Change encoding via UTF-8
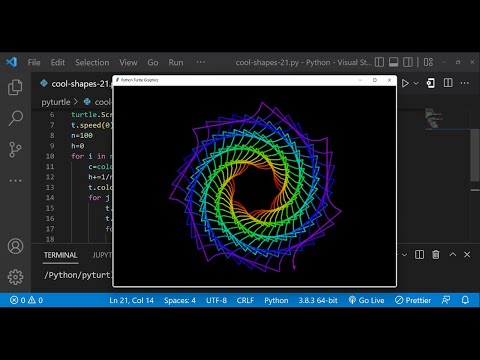Image resolution: width=480 pixels, height=360 pixels. pyautogui.click(x=216, y=300)
